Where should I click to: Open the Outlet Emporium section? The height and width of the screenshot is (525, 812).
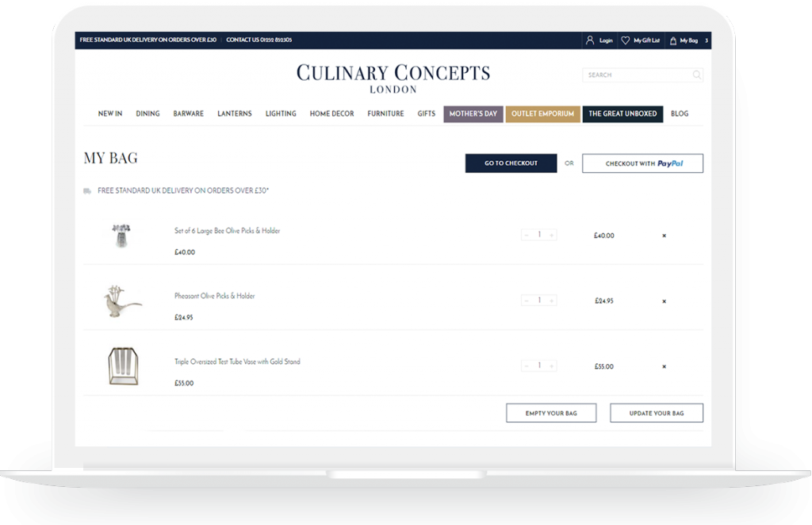click(542, 114)
